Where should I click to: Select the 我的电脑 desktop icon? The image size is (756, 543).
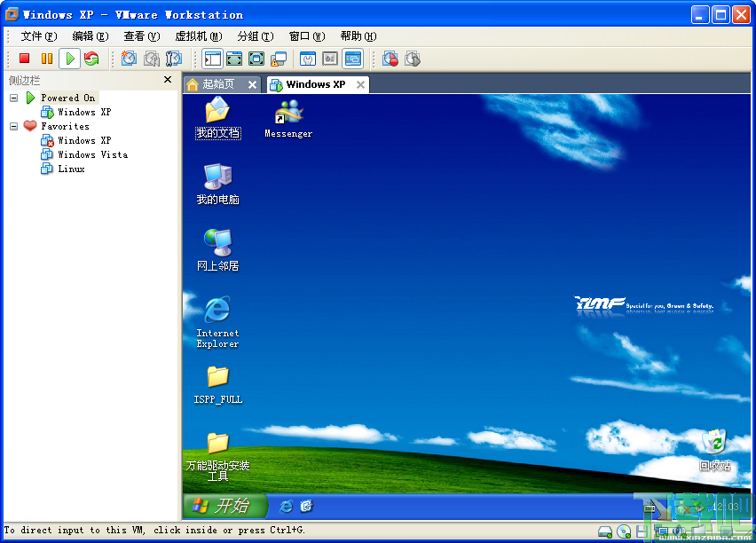[x=218, y=185]
